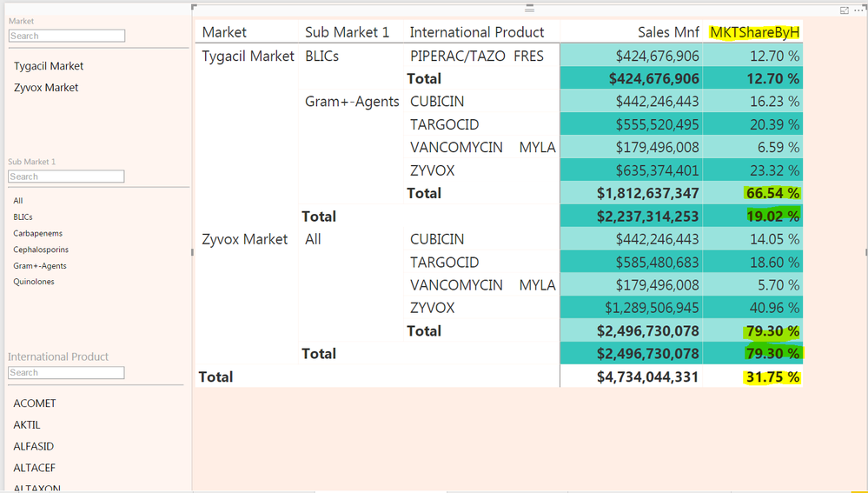
Task: Select All in Sub Market 1 slicer
Action: tap(18, 201)
